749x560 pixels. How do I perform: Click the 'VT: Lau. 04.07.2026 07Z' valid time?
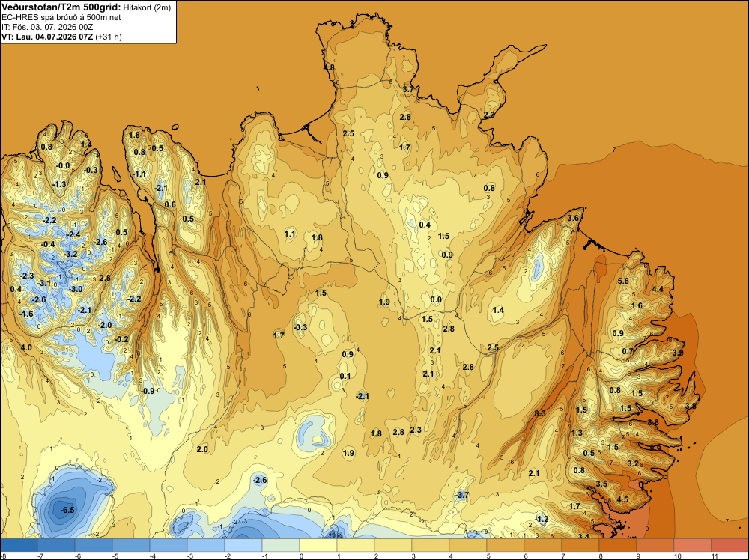47,37
